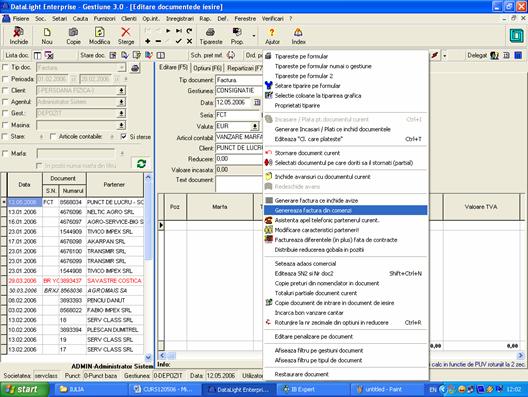
Task: Open the Index help icon
Action: 298,36
